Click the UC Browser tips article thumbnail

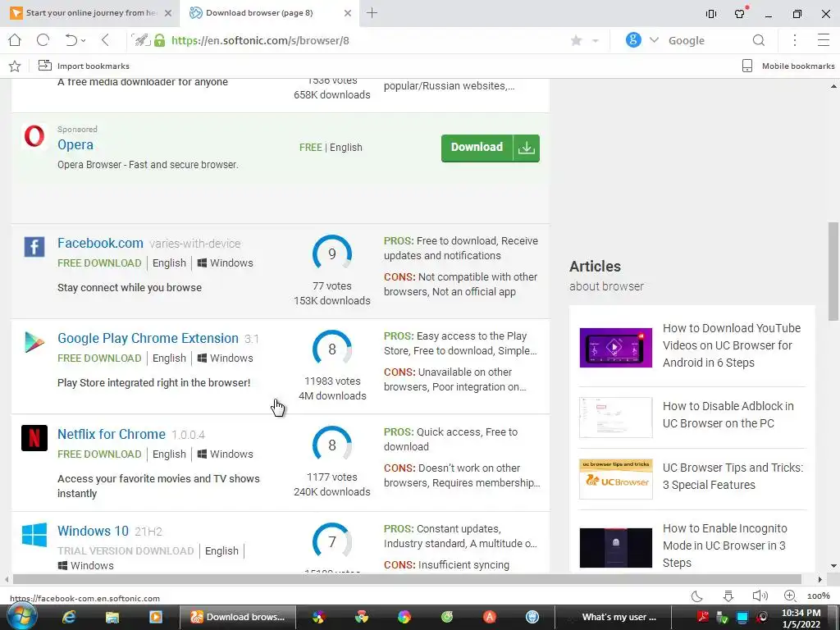point(616,479)
